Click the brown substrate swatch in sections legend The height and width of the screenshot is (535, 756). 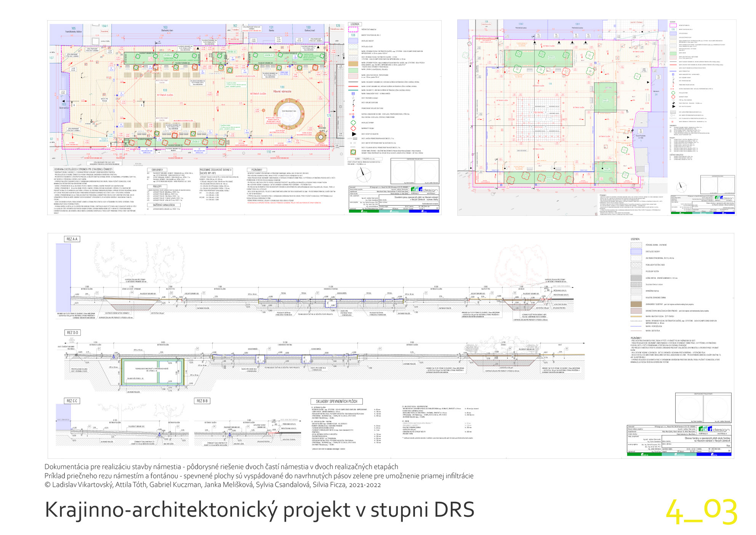click(x=636, y=304)
